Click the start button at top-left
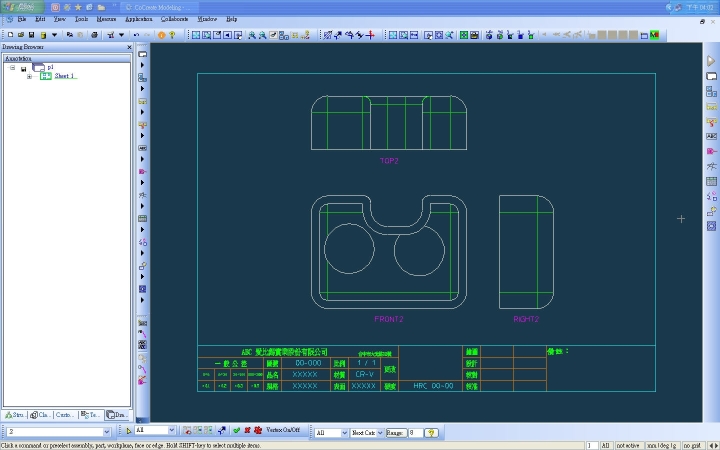Screen dimensions: 720x450 click(x=22, y=7)
